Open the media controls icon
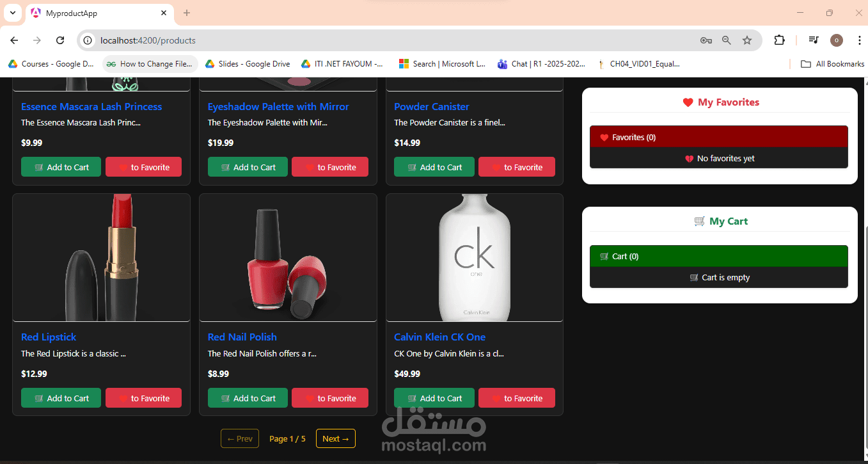 (x=814, y=40)
